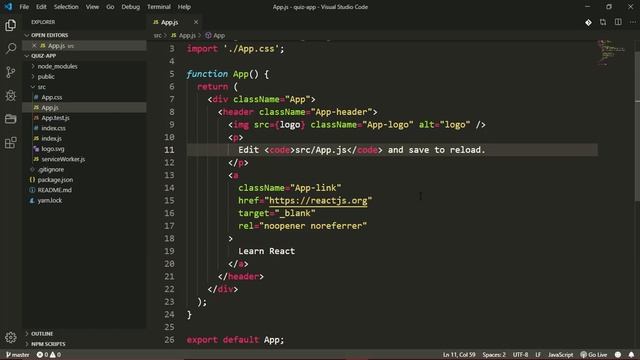This screenshot has width=640, height=360.
Task: Click the errors count in status bar
Action: [x=42, y=355]
